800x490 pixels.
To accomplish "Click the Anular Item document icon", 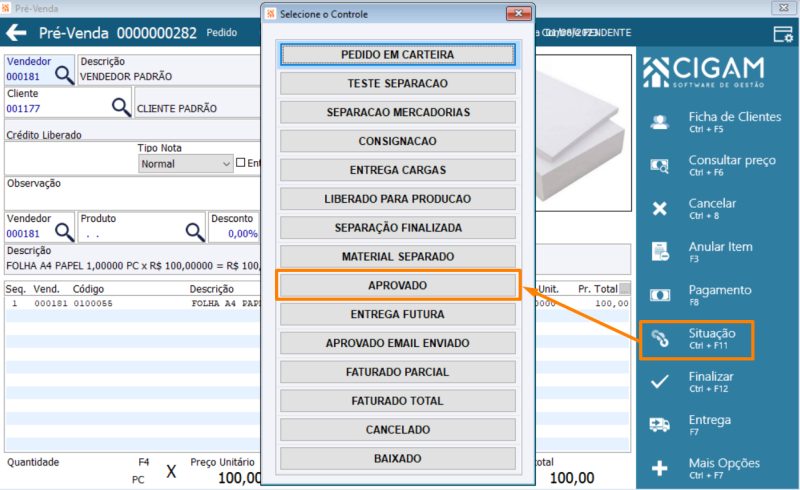I will coord(660,252).
